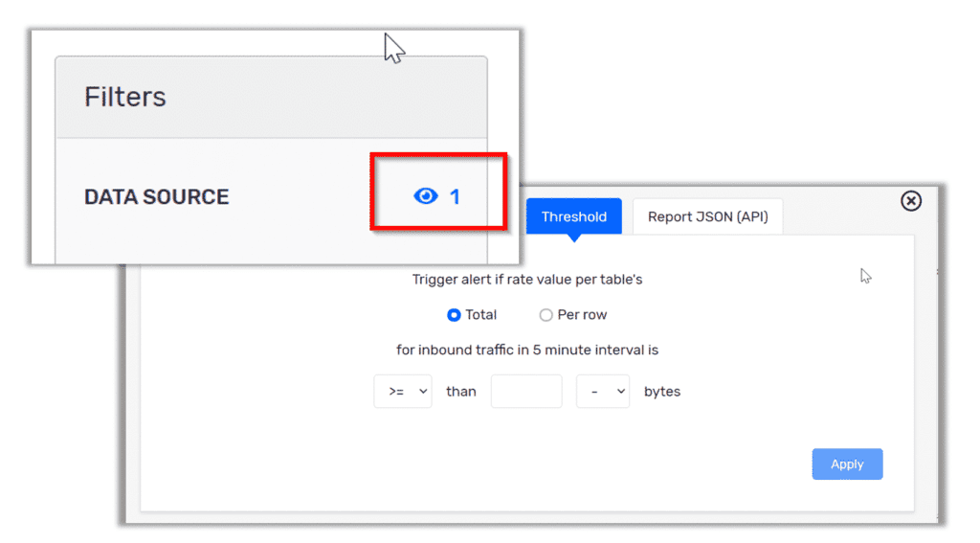Click the threshold value input field
This screenshot has width=980, height=543.
click(x=526, y=392)
